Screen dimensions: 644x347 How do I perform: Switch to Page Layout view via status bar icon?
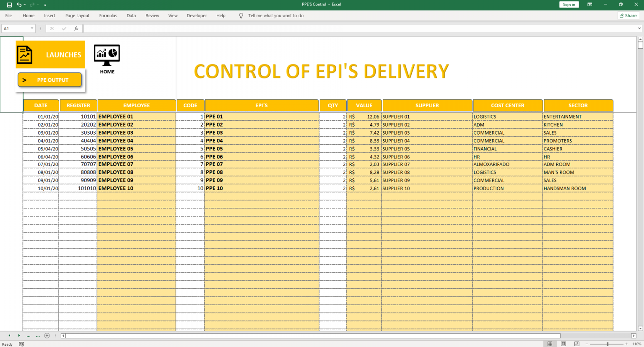click(x=563, y=344)
